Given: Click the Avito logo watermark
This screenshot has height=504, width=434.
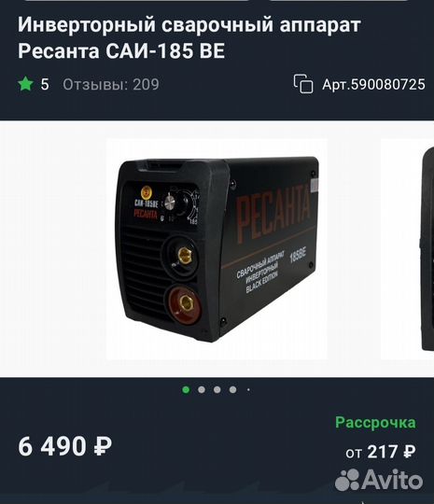Looking at the screenshot, I should click(x=379, y=480).
